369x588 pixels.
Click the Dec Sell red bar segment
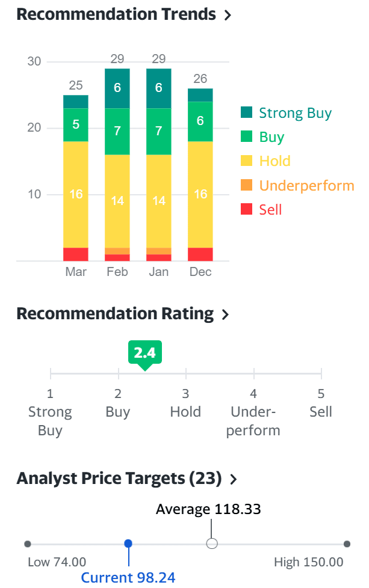(x=200, y=254)
